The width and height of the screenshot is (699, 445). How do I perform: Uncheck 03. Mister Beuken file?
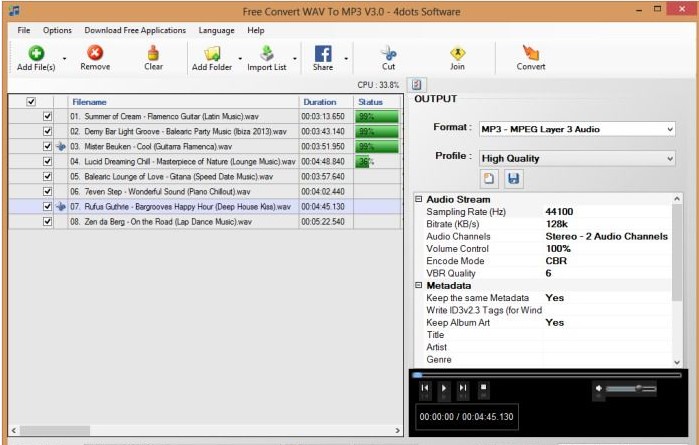pyautogui.click(x=47, y=146)
